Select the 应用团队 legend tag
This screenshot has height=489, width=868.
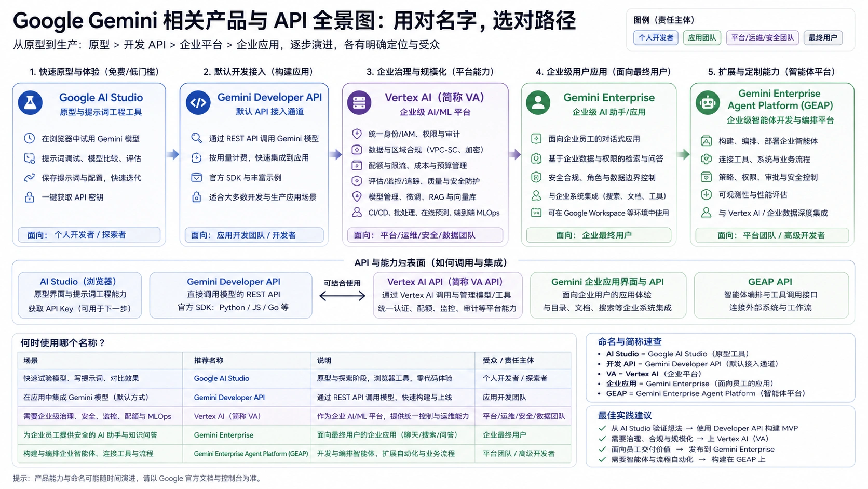702,37
